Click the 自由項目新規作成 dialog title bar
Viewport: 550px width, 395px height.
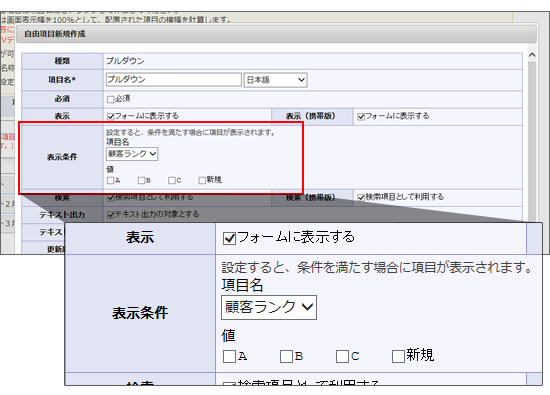coord(276,34)
